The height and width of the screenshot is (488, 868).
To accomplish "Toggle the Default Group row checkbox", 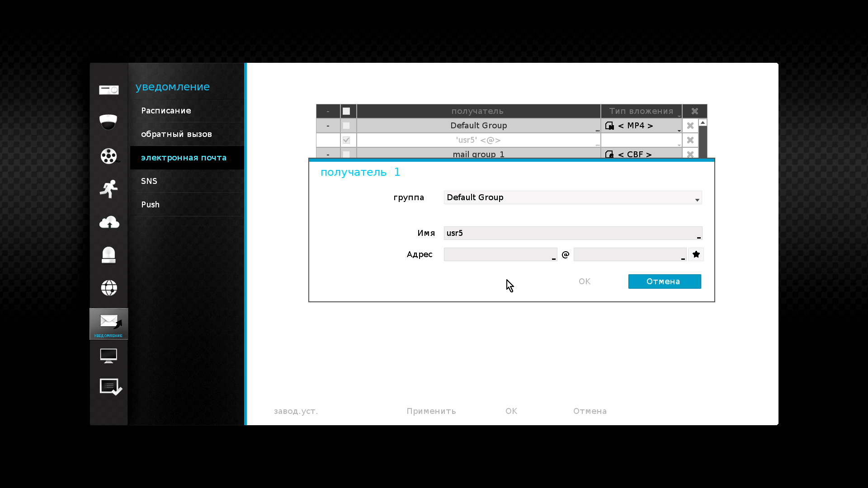I will 346,126.
